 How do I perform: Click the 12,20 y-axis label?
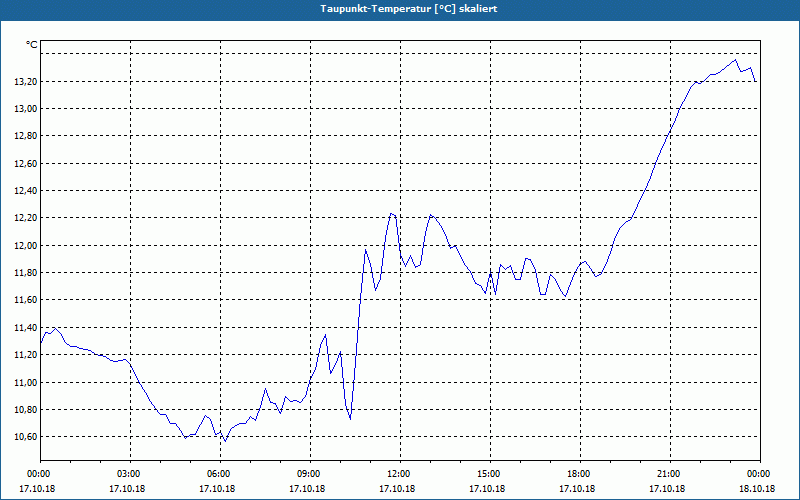[x=25, y=218]
